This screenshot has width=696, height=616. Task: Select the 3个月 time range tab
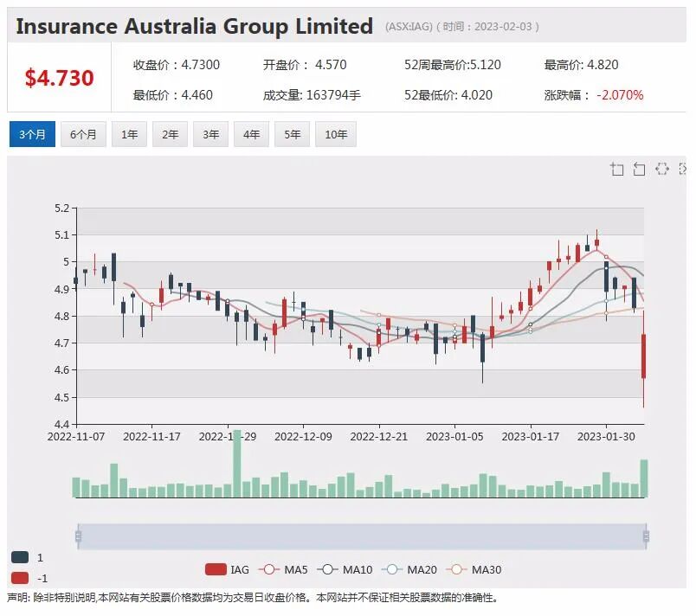32,134
